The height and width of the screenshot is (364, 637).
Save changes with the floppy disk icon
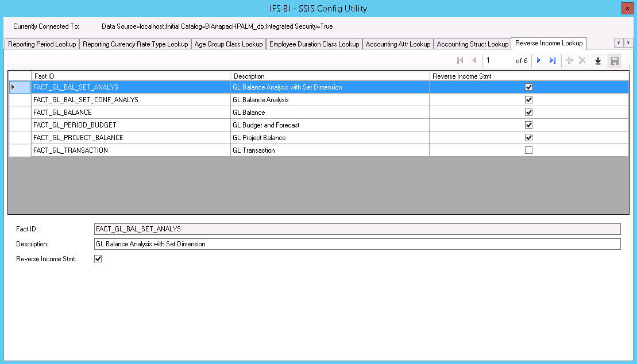point(614,61)
